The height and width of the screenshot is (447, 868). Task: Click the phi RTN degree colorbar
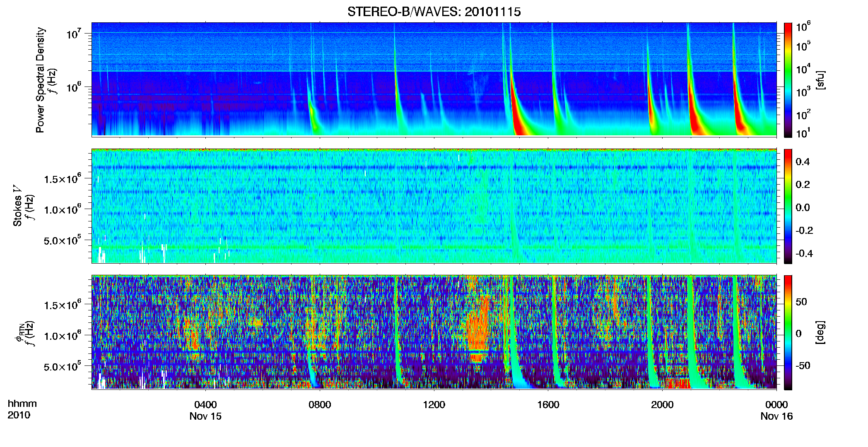coord(788,332)
